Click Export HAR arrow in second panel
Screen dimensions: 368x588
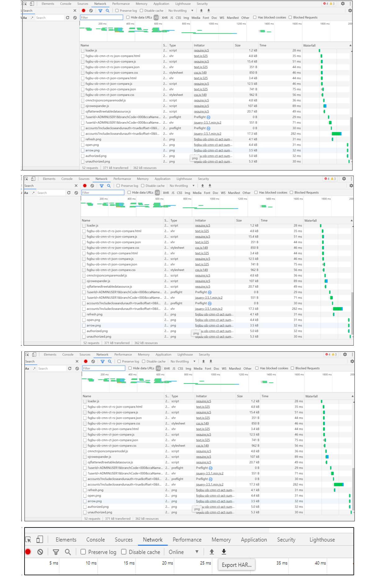(210, 186)
